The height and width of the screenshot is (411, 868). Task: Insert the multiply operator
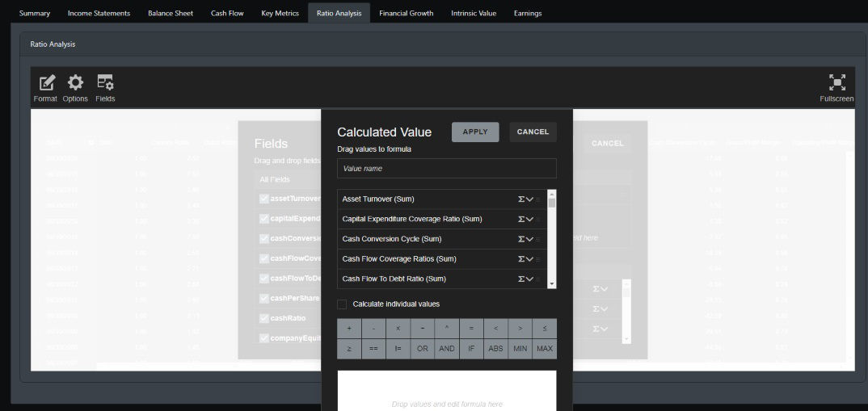click(x=398, y=329)
